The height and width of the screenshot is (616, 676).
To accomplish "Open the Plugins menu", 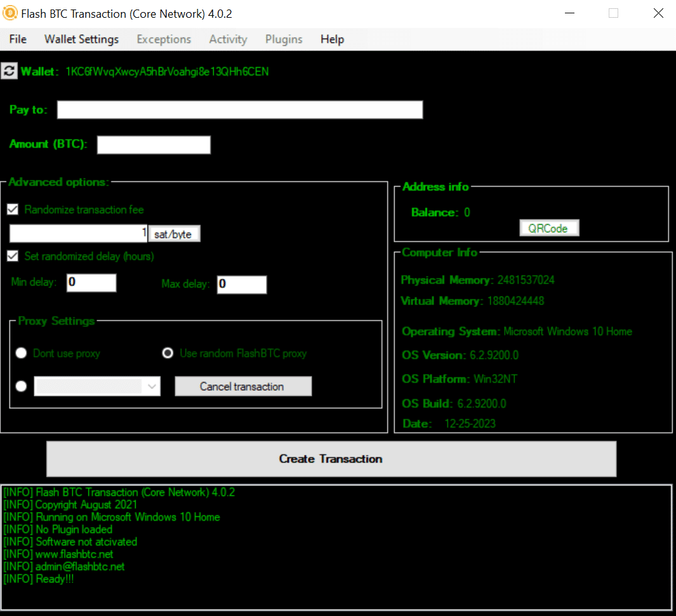I will pos(284,39).
